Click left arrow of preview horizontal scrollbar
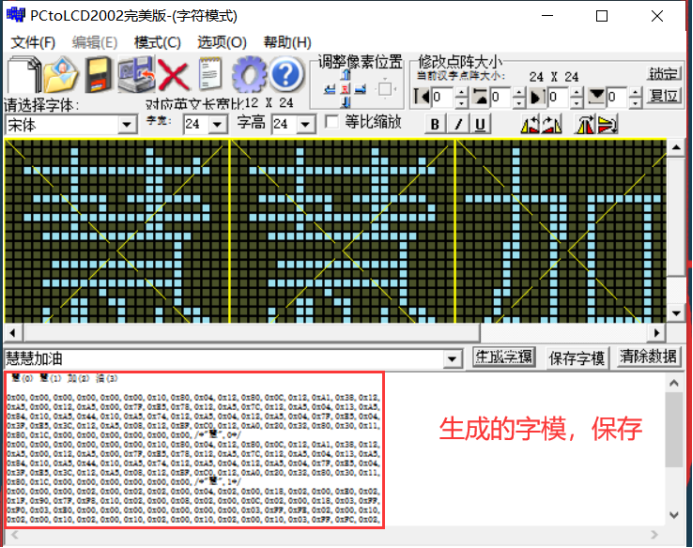The height and width of the screenshot is (548, 693). pos(12,333)
